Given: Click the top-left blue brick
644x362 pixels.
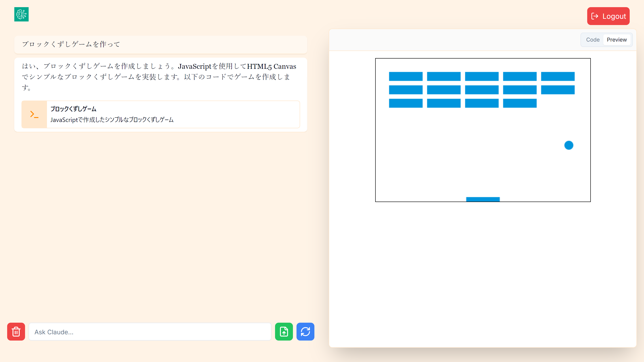Looking at the screenshot, I should pos(405,76).
